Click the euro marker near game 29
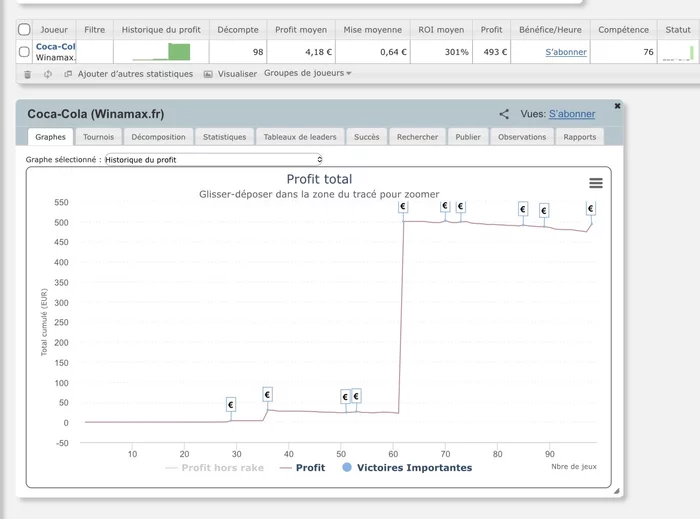Viewport: 700px width, 519px height. pyautogui.click(x=231, y=404)
